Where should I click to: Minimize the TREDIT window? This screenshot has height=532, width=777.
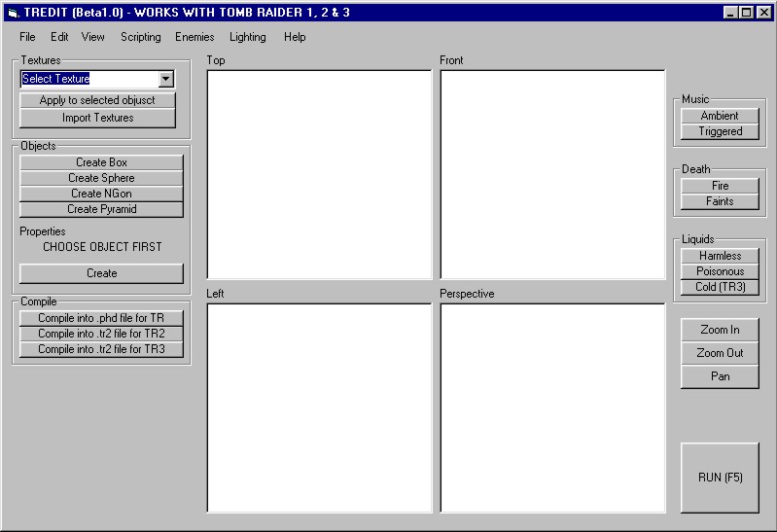[x=729, y=13]
